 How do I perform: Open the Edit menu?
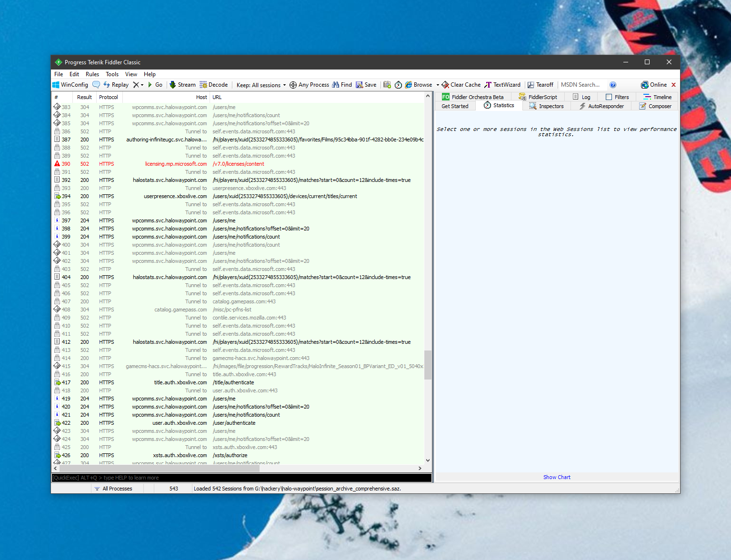(x=74, y=74)
